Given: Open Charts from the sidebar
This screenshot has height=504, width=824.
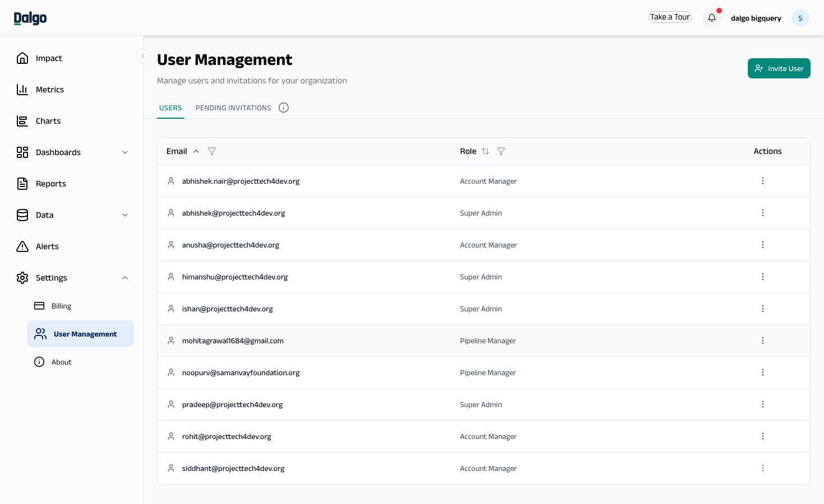Looking at the screenshot, I should 71,121.
